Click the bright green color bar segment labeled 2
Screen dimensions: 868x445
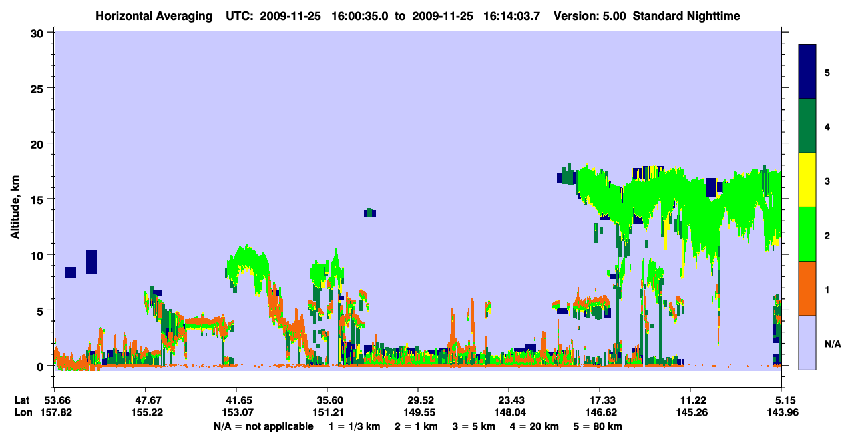click(807, 234)
